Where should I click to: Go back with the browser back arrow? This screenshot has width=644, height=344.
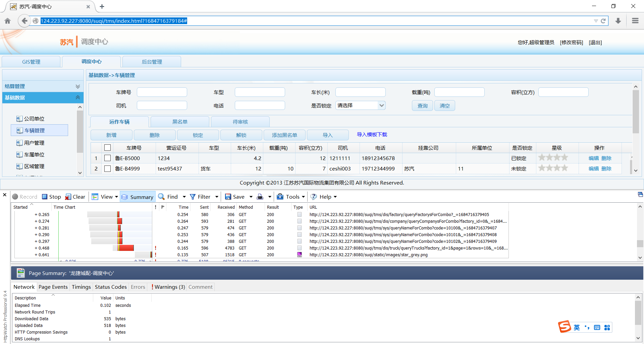point(24,21)
